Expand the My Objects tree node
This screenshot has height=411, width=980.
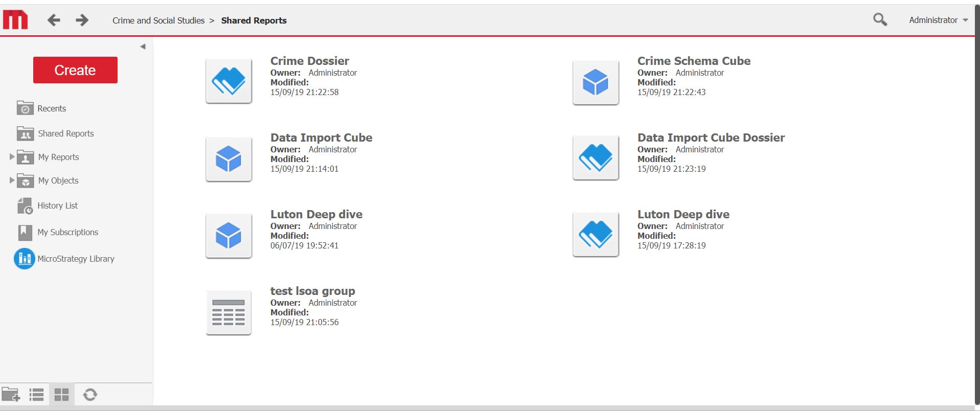(12, 180)
